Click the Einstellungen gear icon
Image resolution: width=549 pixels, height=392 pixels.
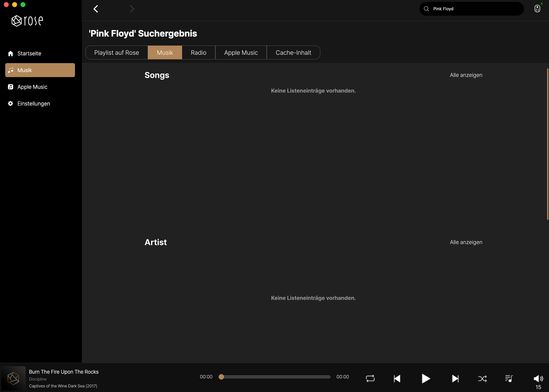10,104
